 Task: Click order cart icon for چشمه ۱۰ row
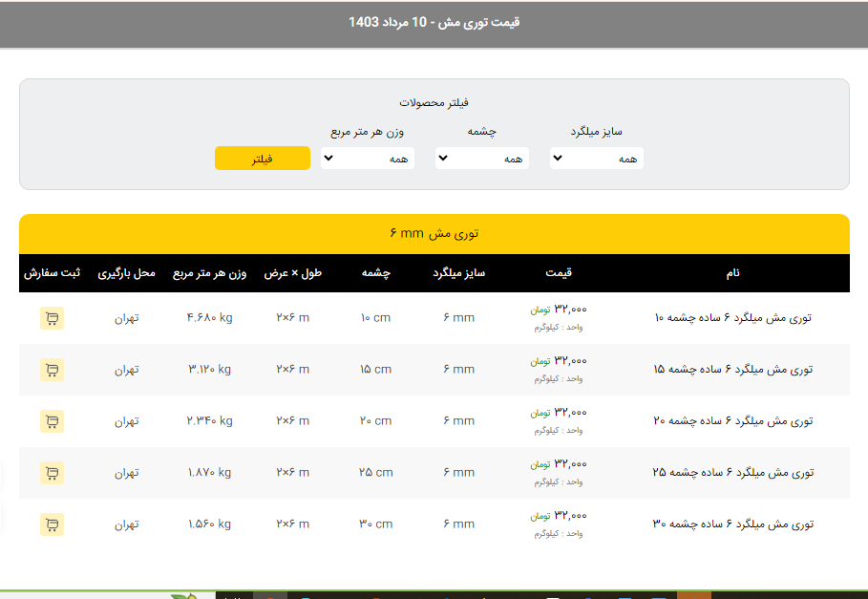[52, 318]
